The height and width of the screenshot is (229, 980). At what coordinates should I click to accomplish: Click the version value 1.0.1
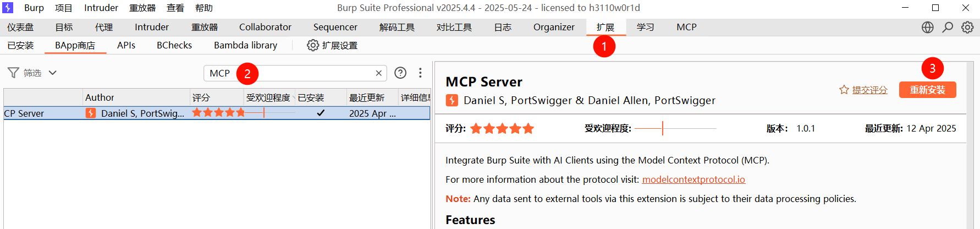pyautogui.click(x=806, y=128)
